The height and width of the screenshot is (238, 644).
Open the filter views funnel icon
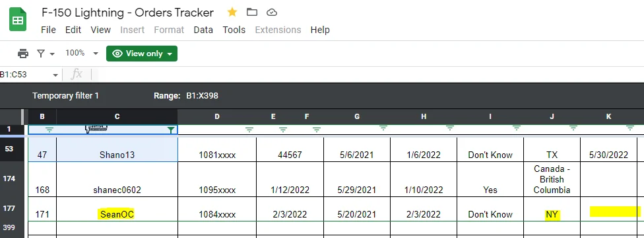(x=41, y=54)
